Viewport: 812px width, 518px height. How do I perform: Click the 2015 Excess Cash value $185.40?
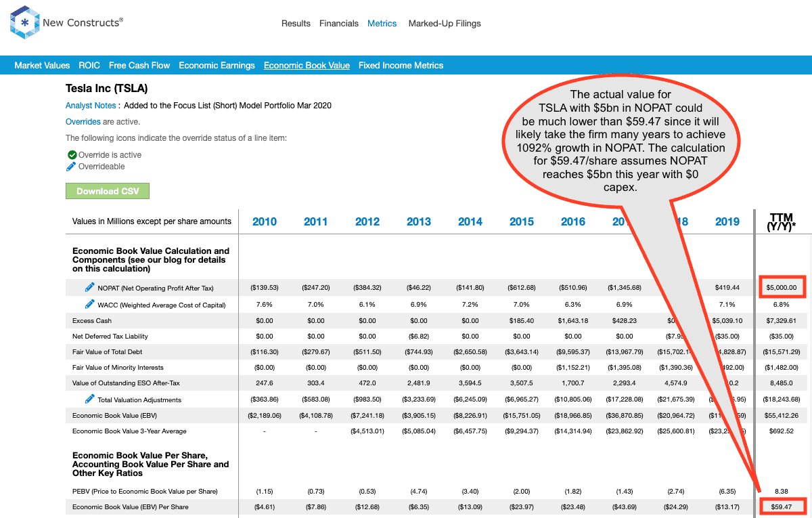pos(522,320)
